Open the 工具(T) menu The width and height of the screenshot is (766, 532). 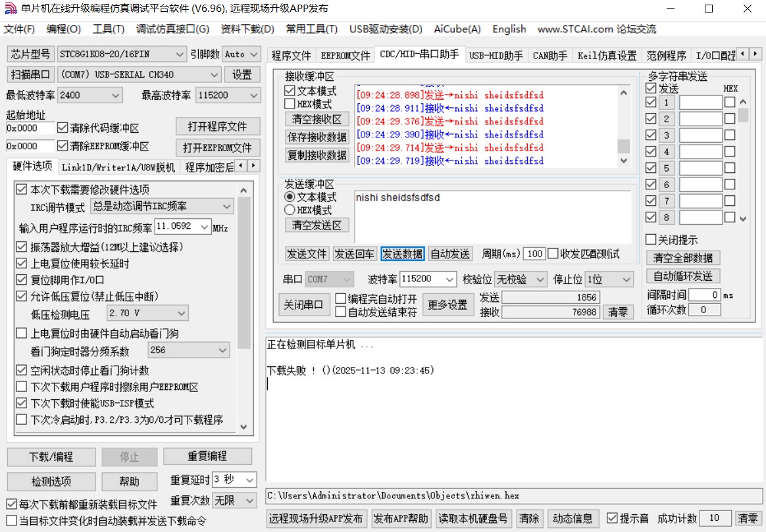coord(108,29)
